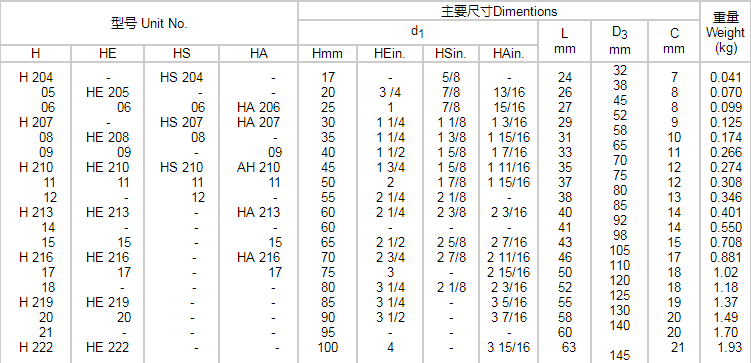Image resolution: width=751 pixels, height=363 pixels.
Task: Select unit number 'HE 210'
Action: [108, 168]
